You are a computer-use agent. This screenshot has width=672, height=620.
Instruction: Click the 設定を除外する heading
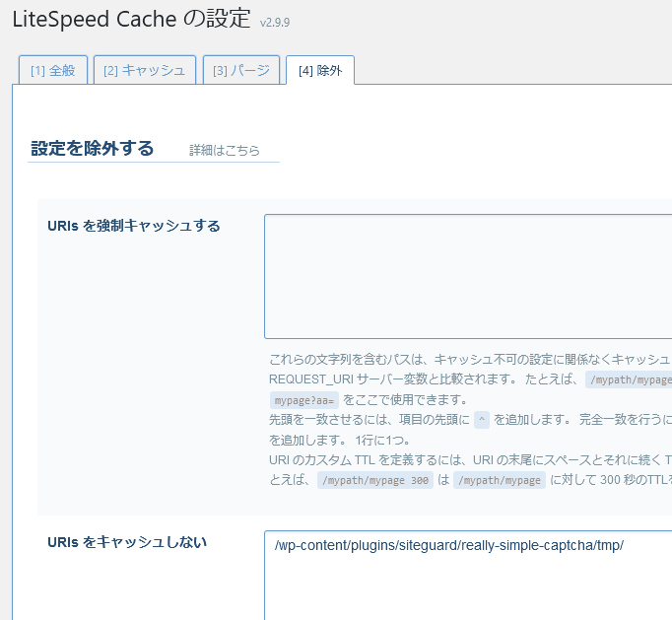click(93, 149)
